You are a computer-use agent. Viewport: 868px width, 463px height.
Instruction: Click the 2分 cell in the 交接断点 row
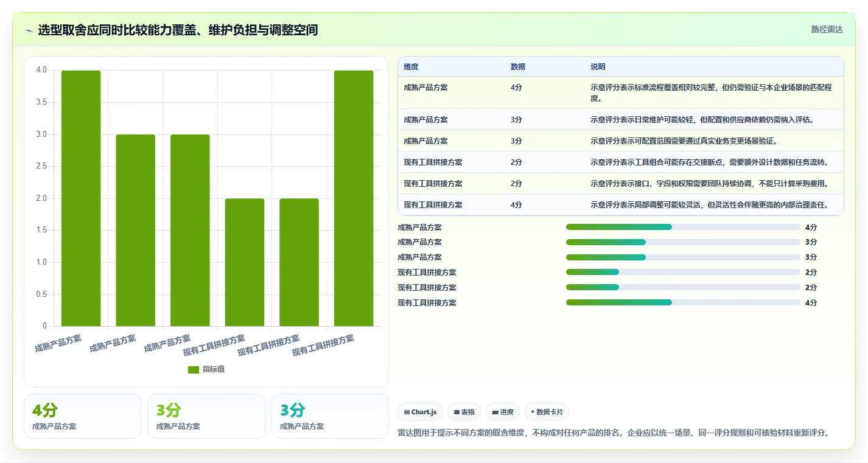coord(516,162)
